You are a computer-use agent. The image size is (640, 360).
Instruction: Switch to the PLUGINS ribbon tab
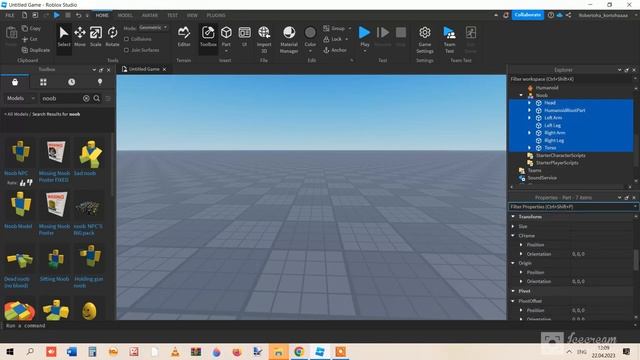pos(216,15)
